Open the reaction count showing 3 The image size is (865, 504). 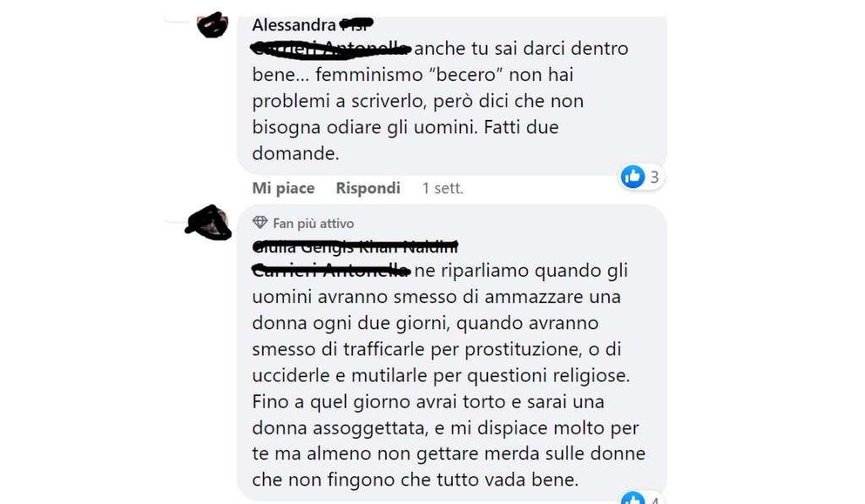click(x=655, y=177)
